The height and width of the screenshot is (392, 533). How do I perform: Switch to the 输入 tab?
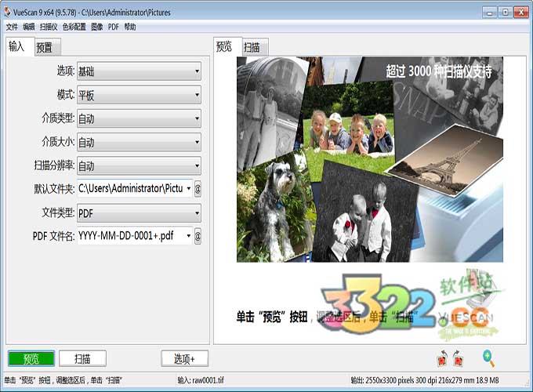20,46
